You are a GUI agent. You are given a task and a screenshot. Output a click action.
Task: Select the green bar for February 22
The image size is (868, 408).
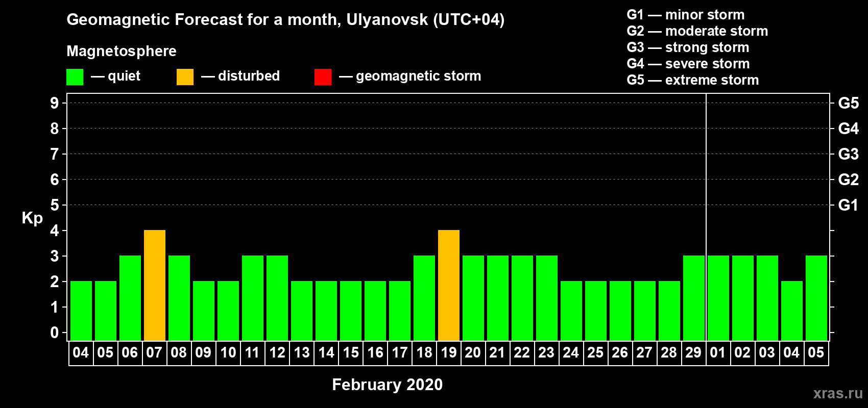pyautogui.click(x=522, y=298)
